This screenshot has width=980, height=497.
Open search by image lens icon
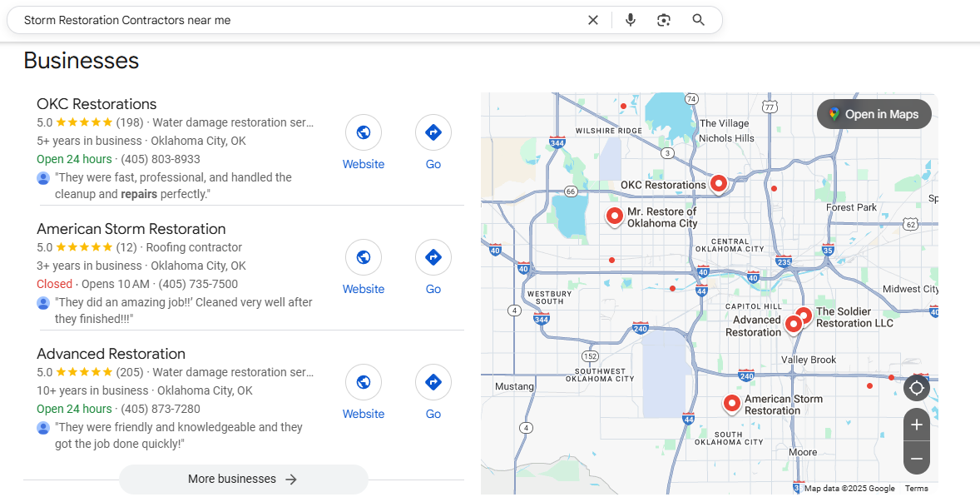[x=663, y=20]
